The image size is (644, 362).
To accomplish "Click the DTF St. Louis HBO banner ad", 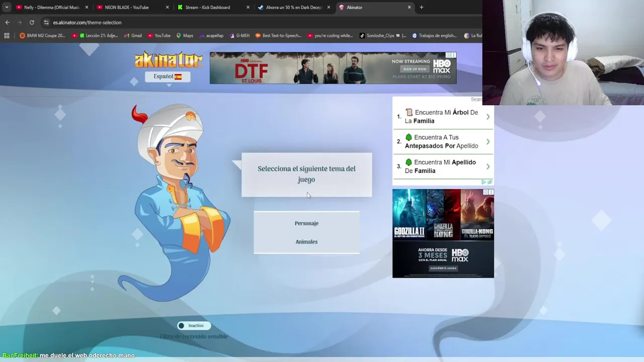I will pos(333,68).
